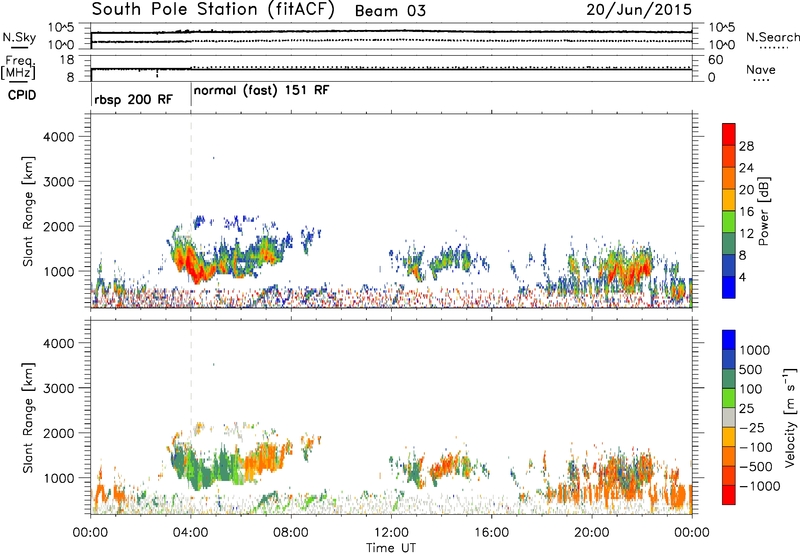Click the "4" label on the power colorbar
800x554 pixels.
[x=742, y=278]
